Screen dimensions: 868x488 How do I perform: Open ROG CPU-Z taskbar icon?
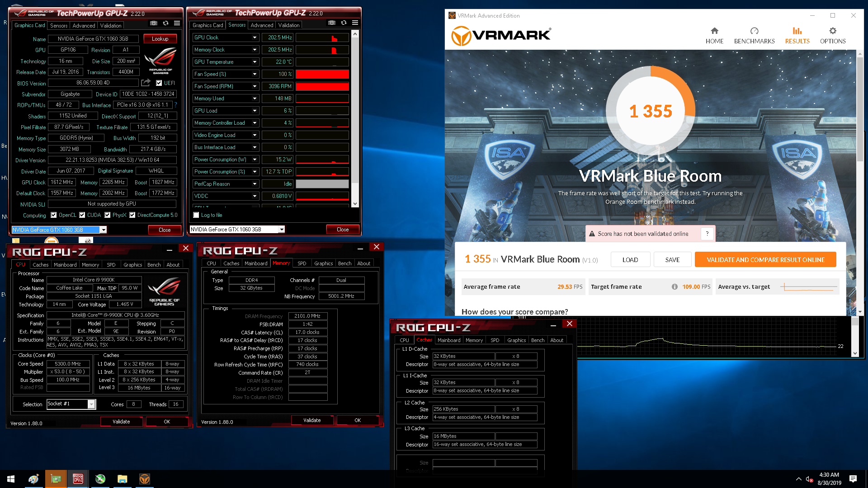click(x=78, y=479)
